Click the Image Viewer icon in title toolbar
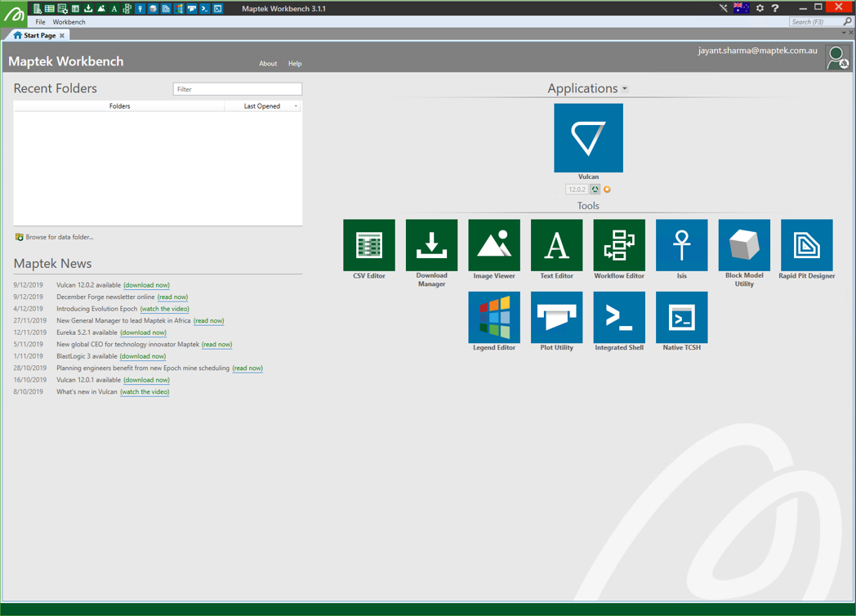The height and width of the screenshot is (616, 856). (101, 8)
